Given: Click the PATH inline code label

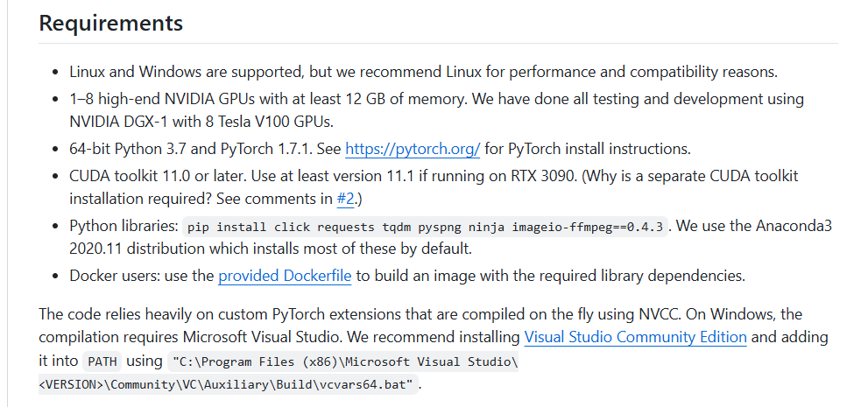Looking at the screenshot, I should pos(102,361).
